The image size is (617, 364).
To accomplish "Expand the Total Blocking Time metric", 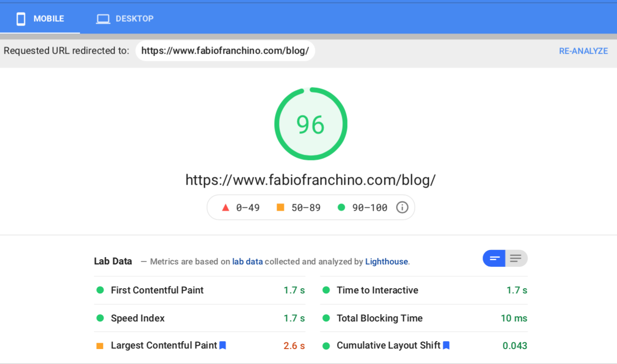I will point(380,318).
